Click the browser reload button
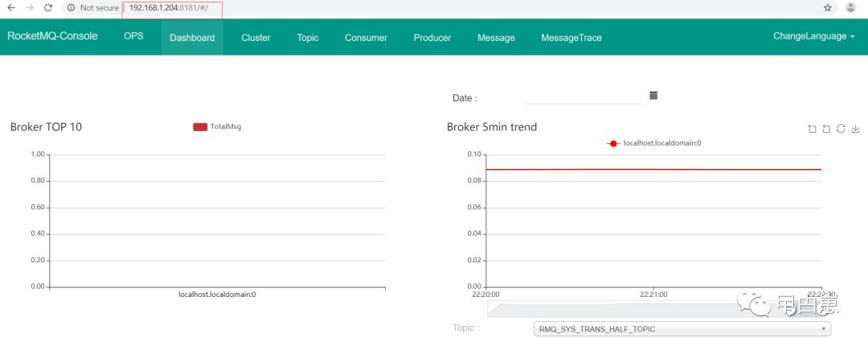 (47, 8)
